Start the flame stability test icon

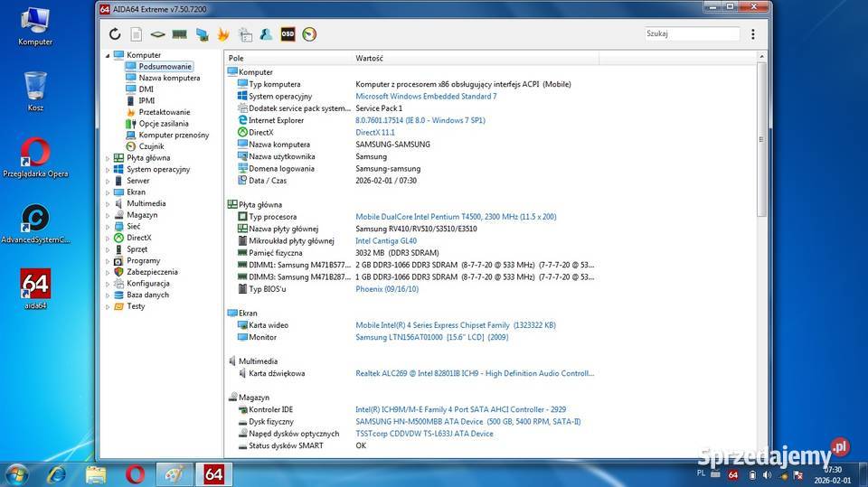pos(223,34)
